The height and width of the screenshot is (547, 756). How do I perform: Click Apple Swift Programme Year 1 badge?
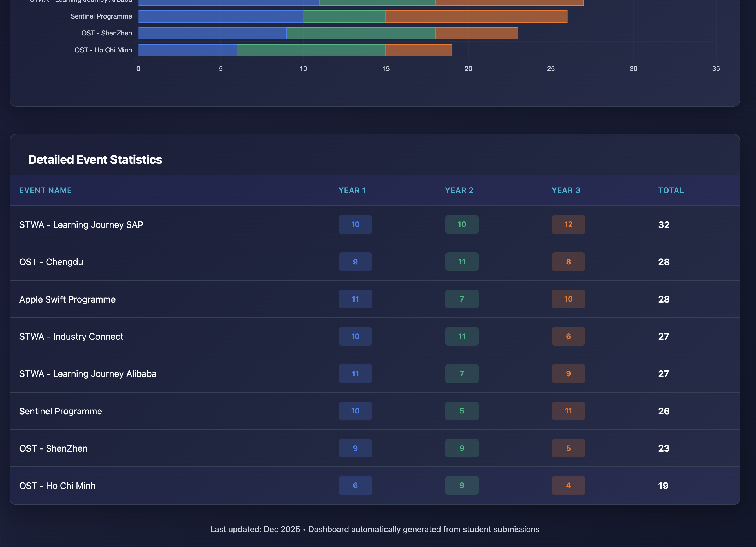pos(355,299)
